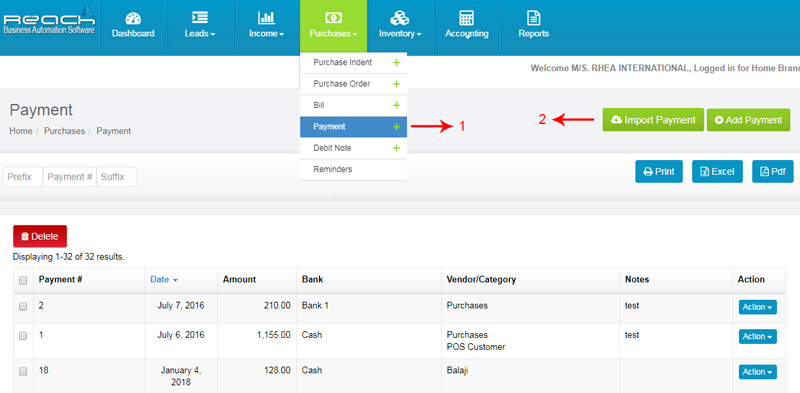
Task: Open Action dropdown for Bank 1 payment
Action: coord(758,307)
